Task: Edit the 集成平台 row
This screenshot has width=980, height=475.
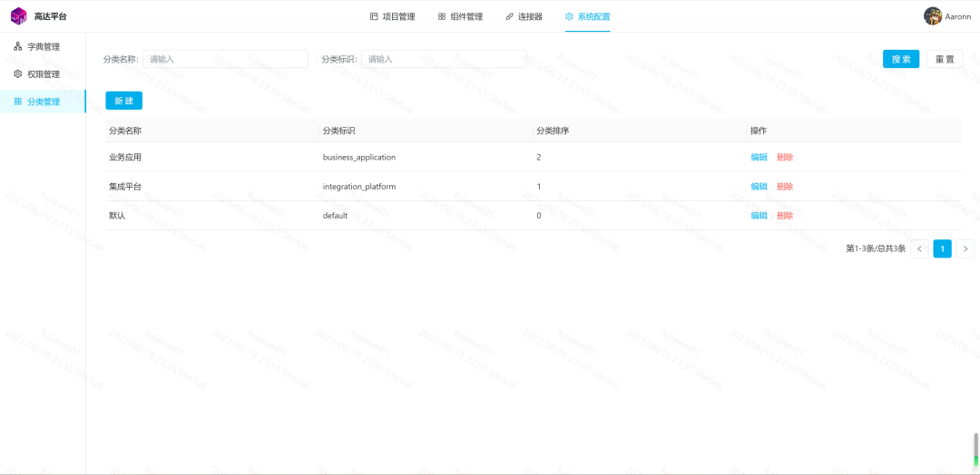Action: point(759,186)
